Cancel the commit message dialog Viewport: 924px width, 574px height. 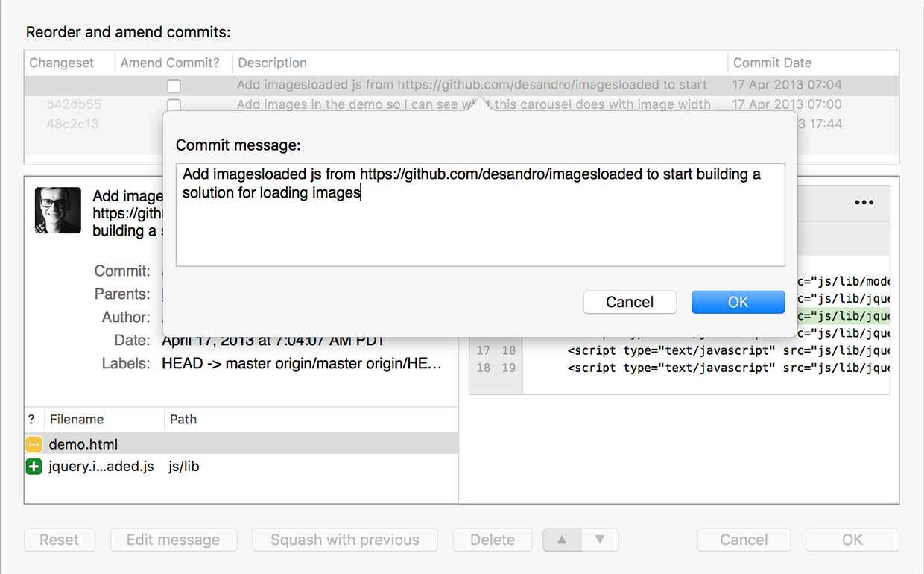(630, 302)
